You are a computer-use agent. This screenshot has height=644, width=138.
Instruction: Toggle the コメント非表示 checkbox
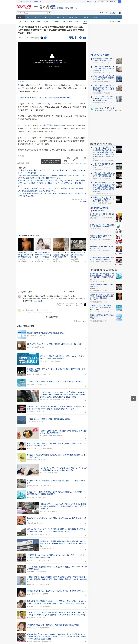(x=75, y=321)
